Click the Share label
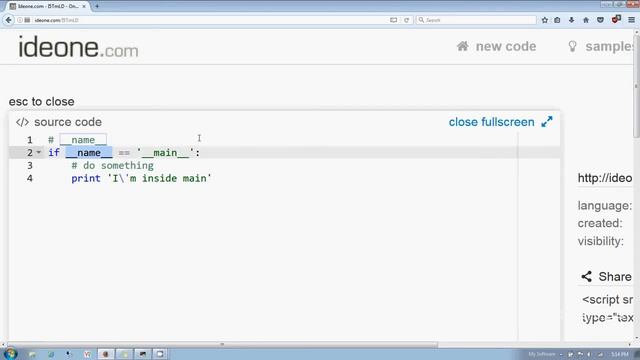Screen dimensions: 640x360 pos(615,277)
